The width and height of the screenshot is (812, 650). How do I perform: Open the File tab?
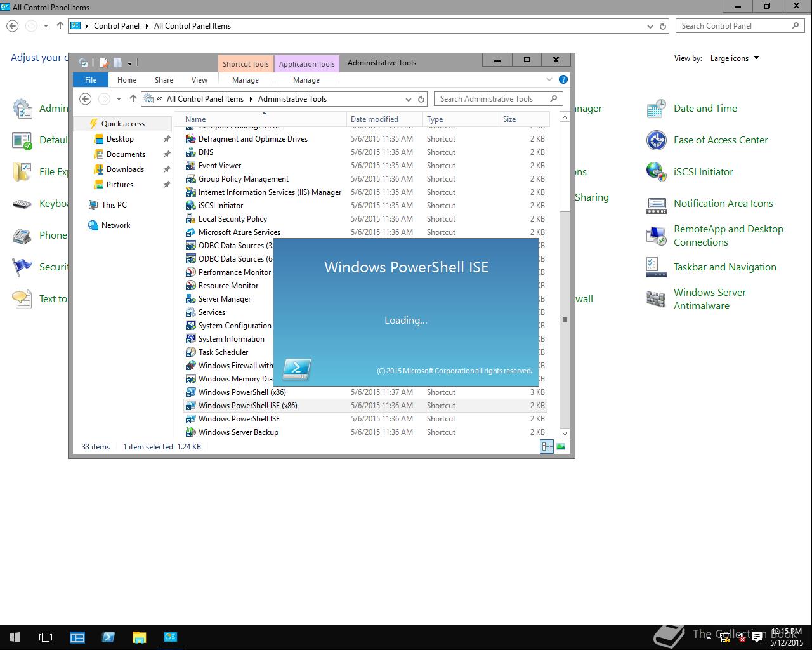91,80
